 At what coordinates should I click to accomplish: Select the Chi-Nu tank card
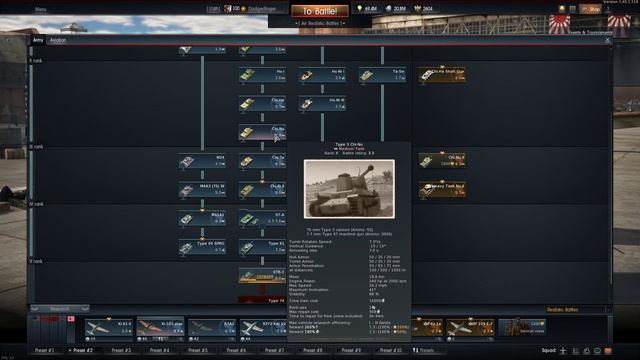click(x=262, y=132)
